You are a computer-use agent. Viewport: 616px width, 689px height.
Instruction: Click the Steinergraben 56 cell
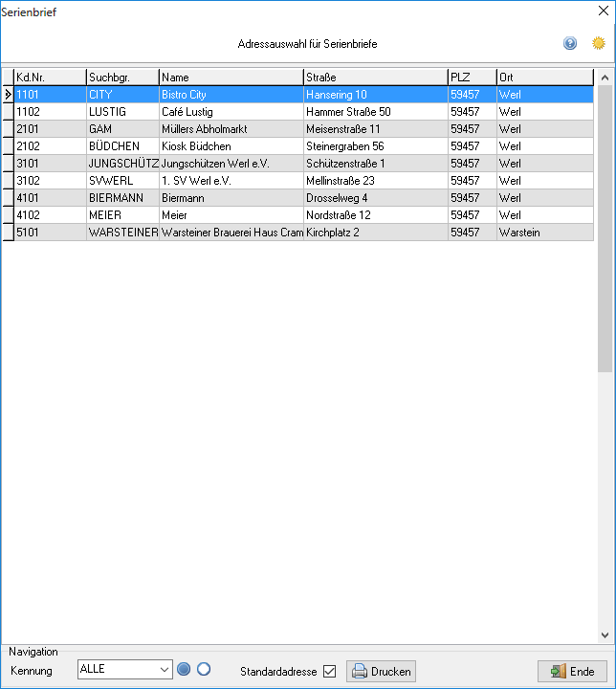tap(376, 145)
